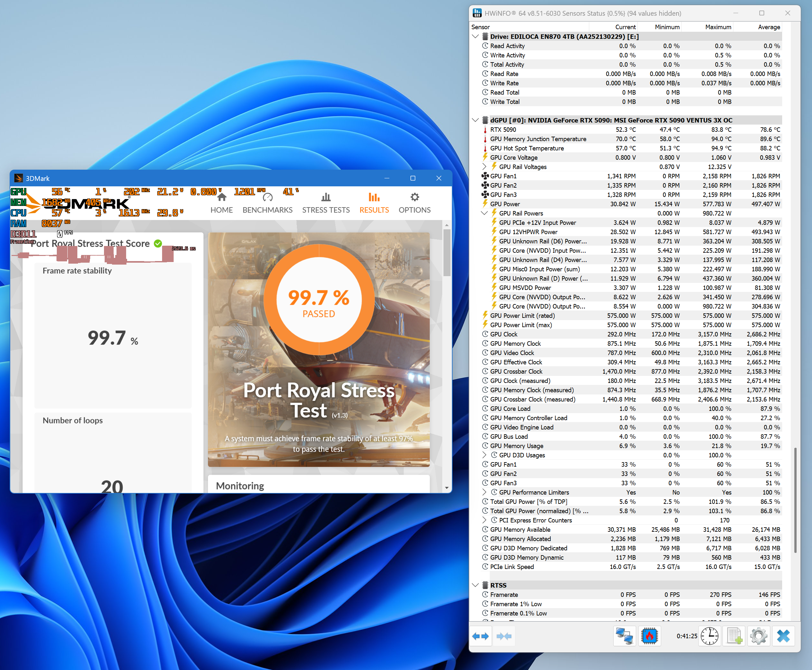The width and height of the screenshot is (812, 670).
Task: Reset the sensor clock timer icon
Action: click(x=710, y=636)
